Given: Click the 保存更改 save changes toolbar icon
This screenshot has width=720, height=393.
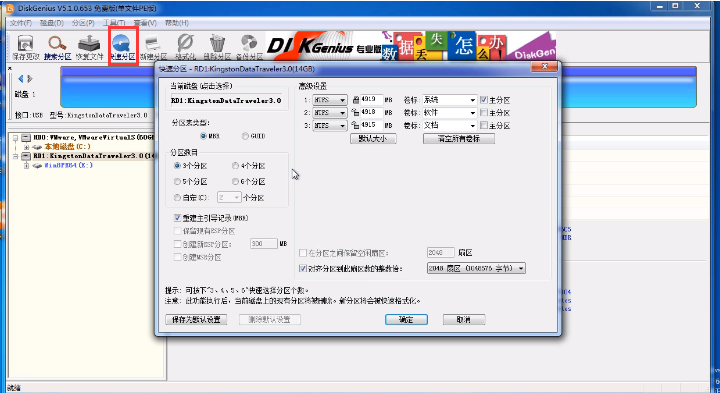Looking at the screenshot, I should point(26,48).
